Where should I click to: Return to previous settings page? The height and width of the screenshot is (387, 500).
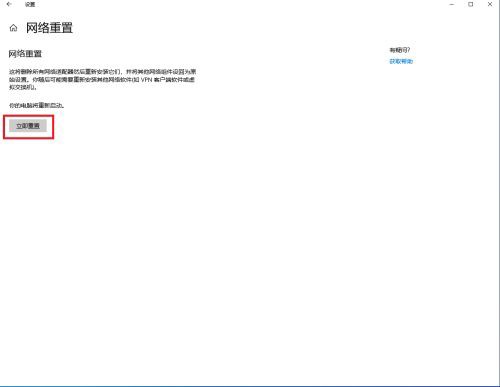[9, 4]
